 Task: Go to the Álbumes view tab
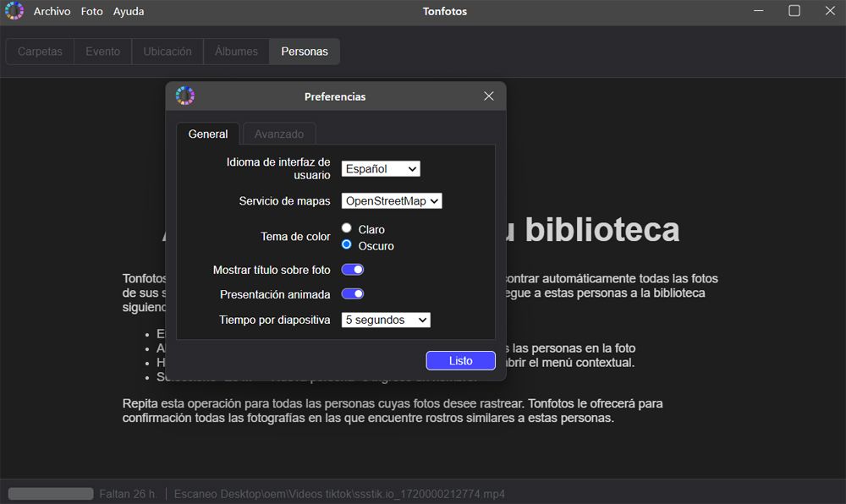(236, 52)
